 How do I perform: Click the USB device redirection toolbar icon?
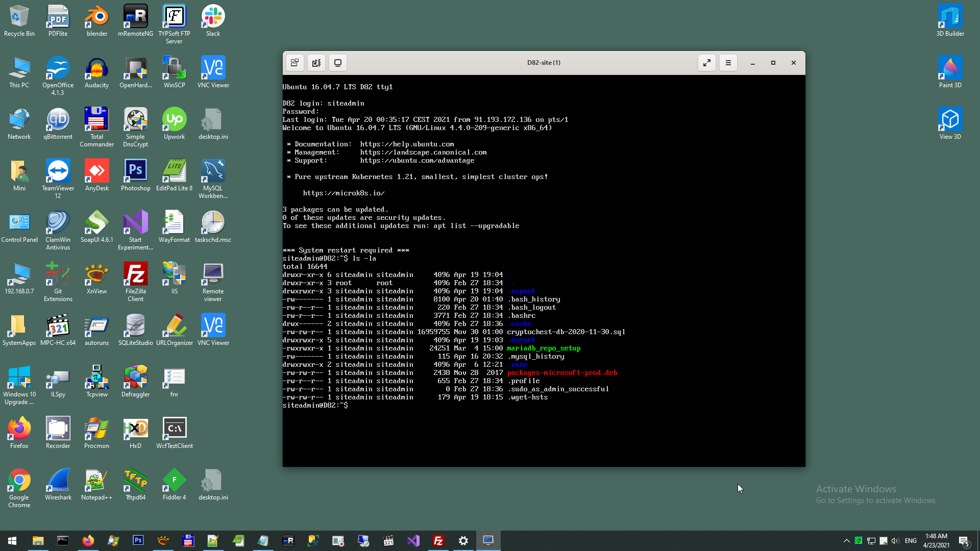tap(316, 63)
